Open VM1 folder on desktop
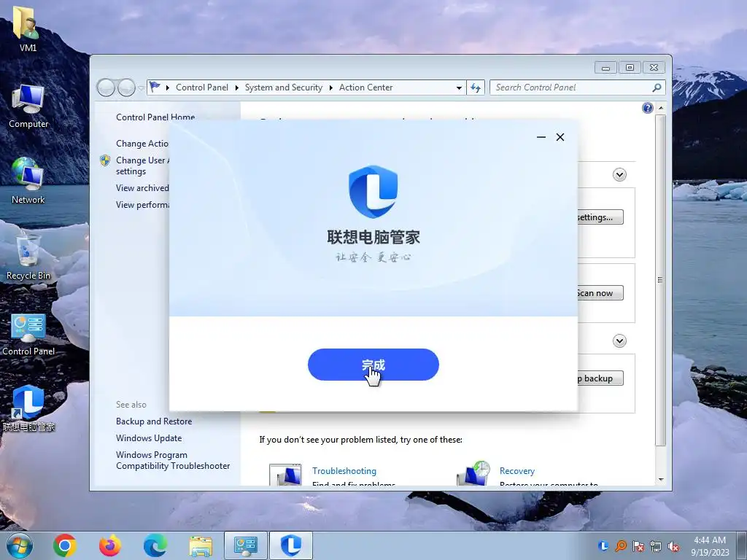 pyautogui.click(x=28, y=28)
